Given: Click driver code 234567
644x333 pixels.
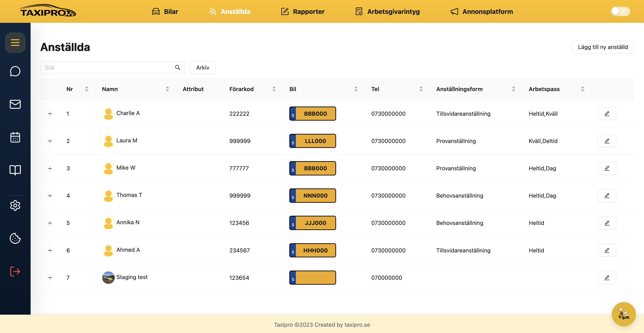Looking at the screenshot, I should click(x=239, y=250).
